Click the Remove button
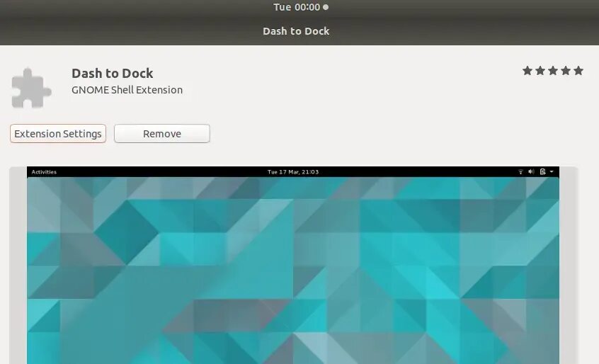This screenshot has height=364, width=599. click(162, 134)
